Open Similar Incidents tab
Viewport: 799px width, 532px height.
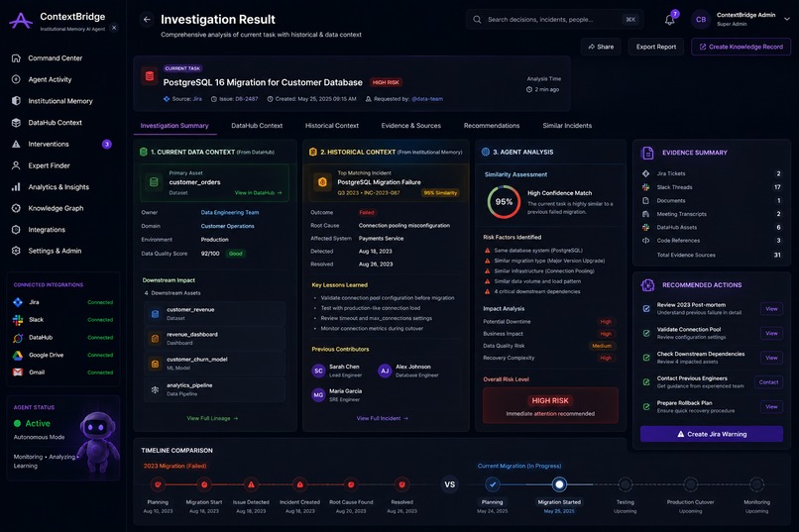[x=567, y=126]
